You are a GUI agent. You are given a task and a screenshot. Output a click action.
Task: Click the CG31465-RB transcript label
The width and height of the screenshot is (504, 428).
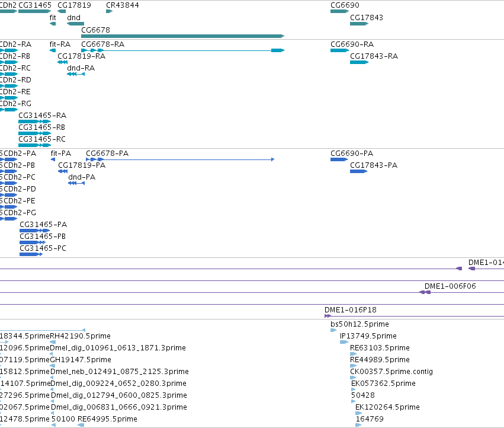42,127
